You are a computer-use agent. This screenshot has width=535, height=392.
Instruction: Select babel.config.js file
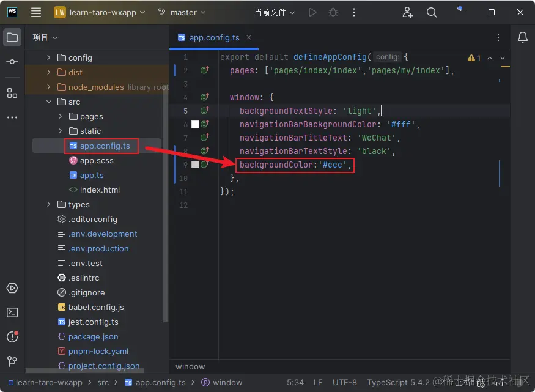(97, 307)
